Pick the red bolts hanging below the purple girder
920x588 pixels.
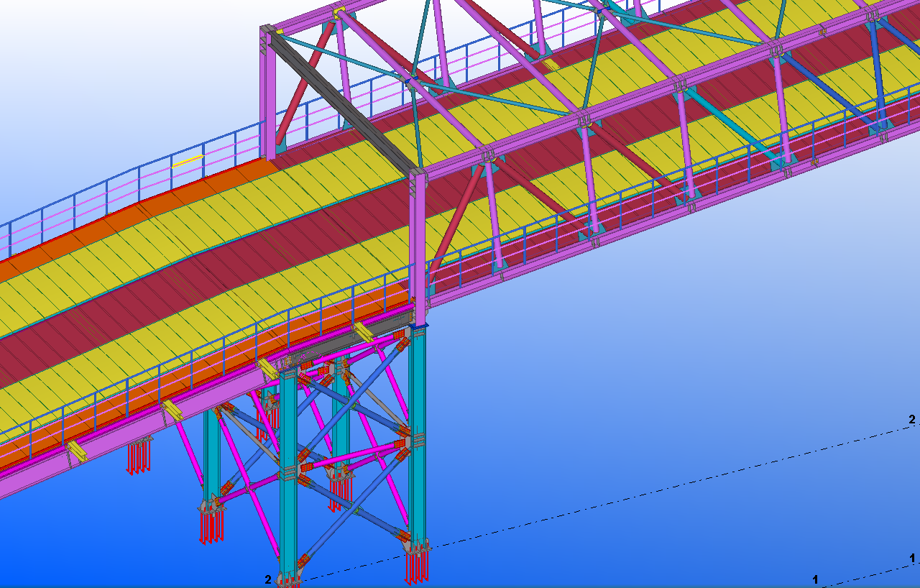138,456
